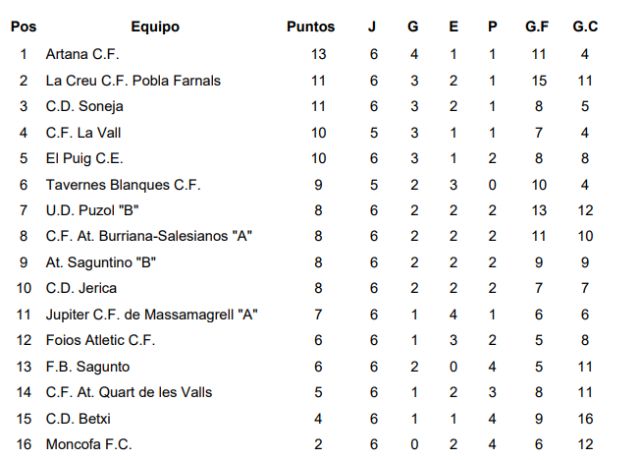The width and height of the screenshot is (640, 460).
Task: Click C.D. Jerica team name
Action: pos(81,288)
